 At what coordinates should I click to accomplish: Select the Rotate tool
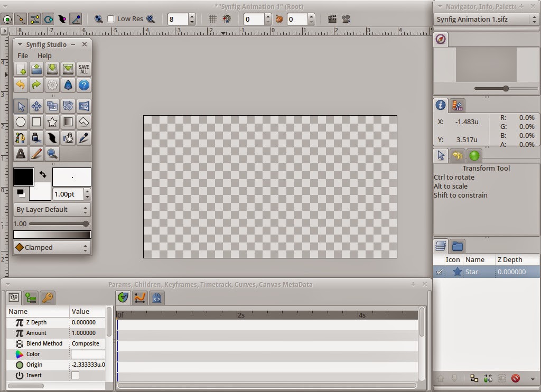[x=68, y=106]
